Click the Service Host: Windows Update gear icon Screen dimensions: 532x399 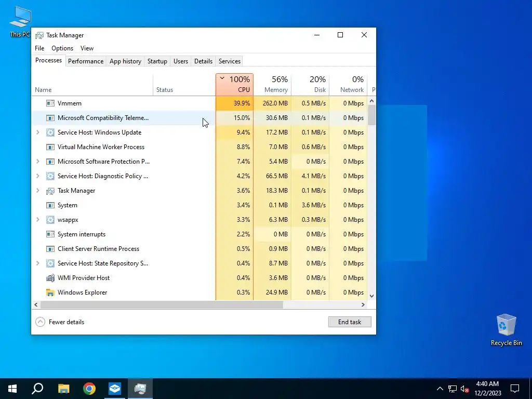click(50, 132)
